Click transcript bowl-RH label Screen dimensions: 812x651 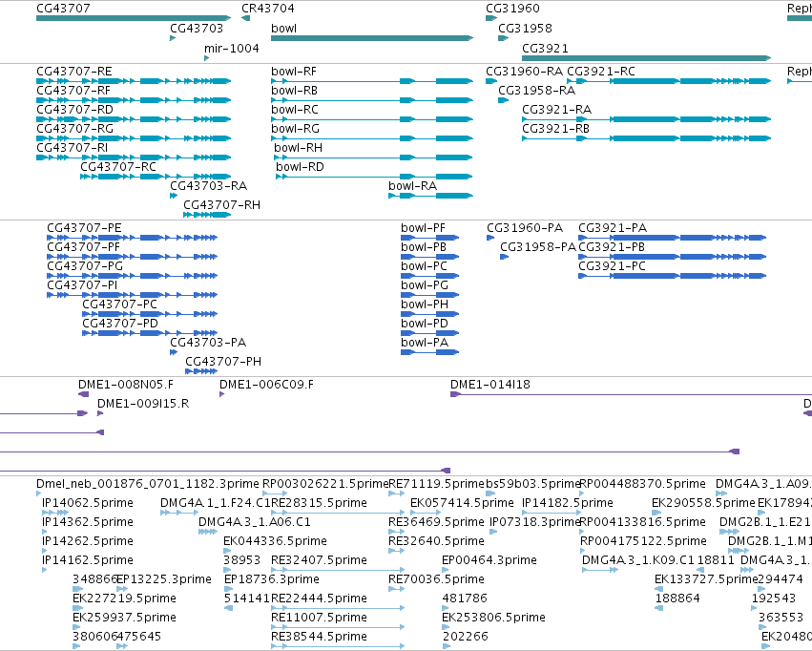(x=299, y=148)
